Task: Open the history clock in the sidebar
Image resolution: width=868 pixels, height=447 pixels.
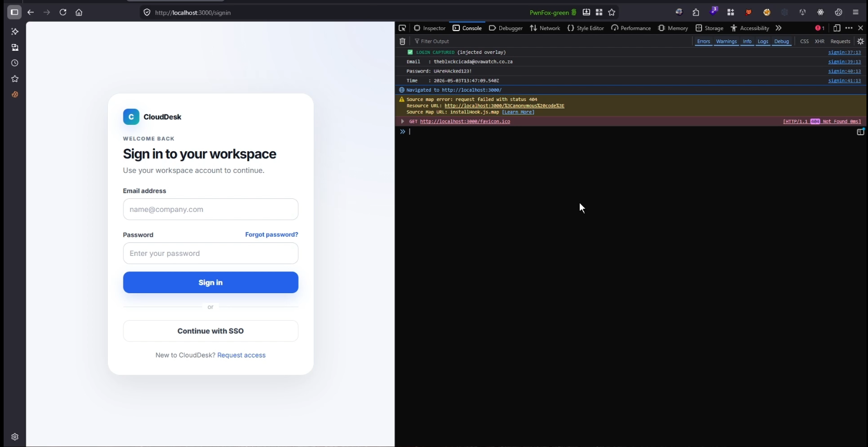Action: coord(15,63)
